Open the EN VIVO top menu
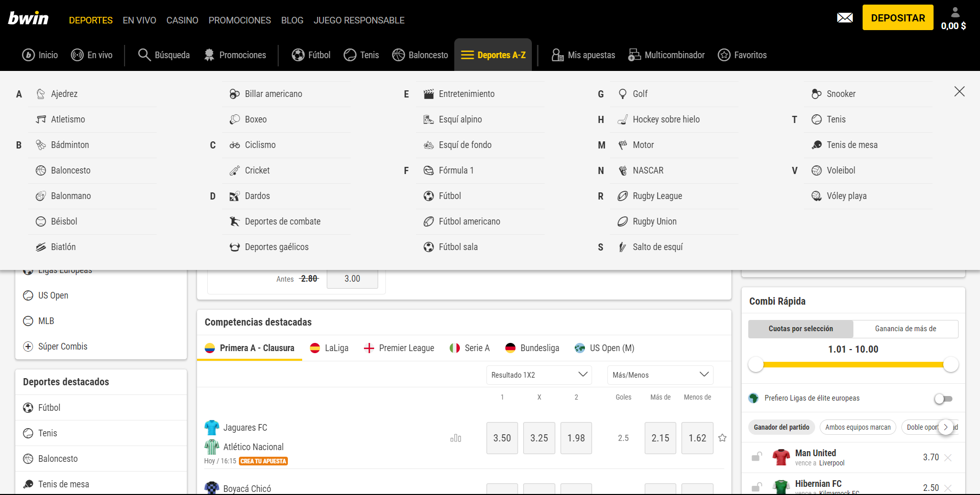The height and width of the screenshot is (495, 980). [x=139, y=20]
